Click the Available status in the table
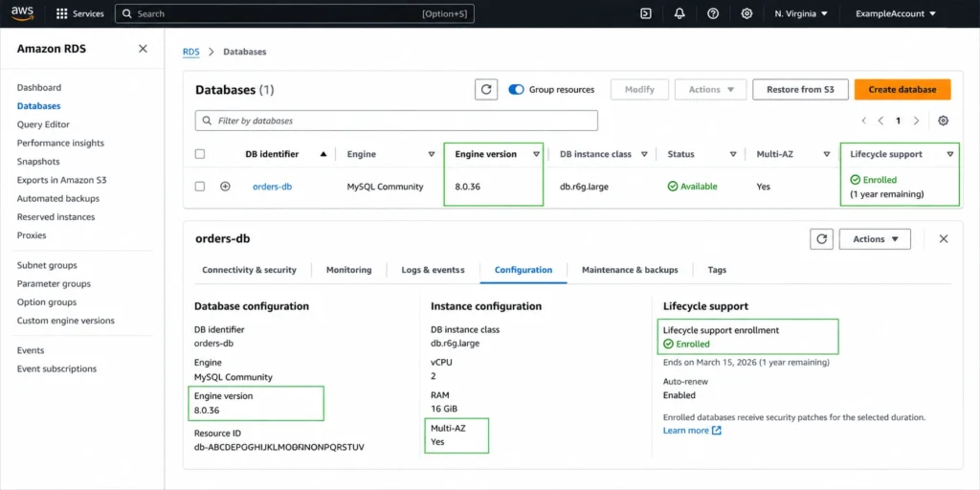 click(x=693, y=187)
